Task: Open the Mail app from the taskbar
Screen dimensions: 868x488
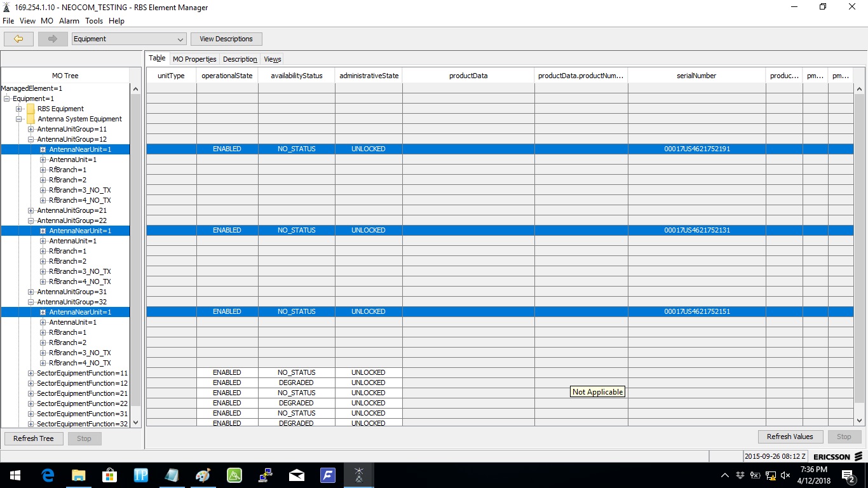Action: (x=297, y=475)
